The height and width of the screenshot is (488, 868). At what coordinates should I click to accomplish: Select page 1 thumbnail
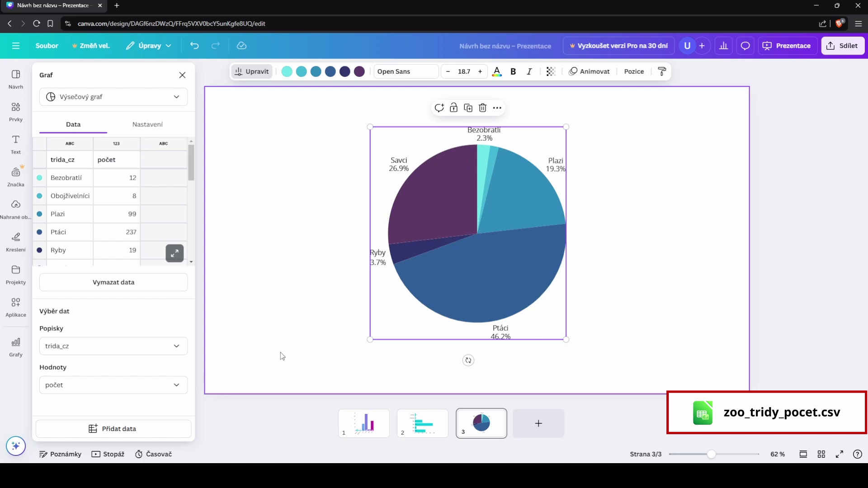364,423
